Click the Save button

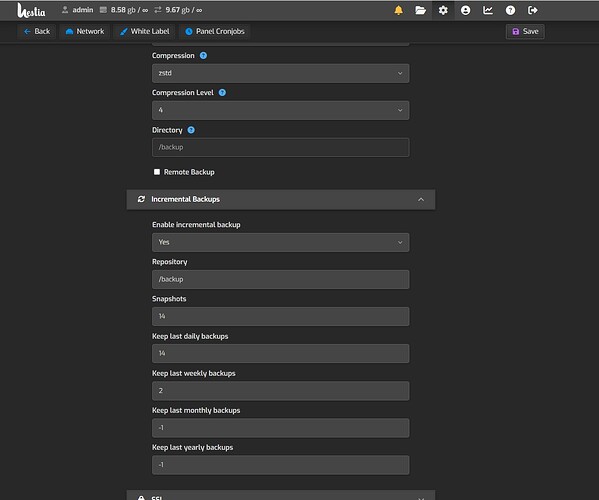(525, 31)
